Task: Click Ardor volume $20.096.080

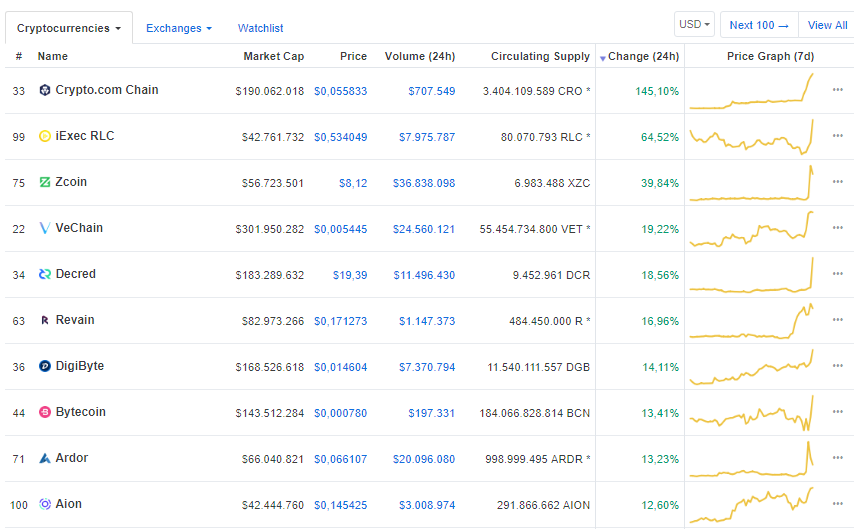Action: pyautogui.click(x=424, y=459)
